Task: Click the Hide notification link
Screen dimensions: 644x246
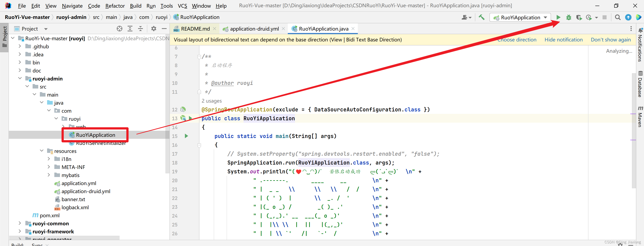Action: (x=563, y=40)
